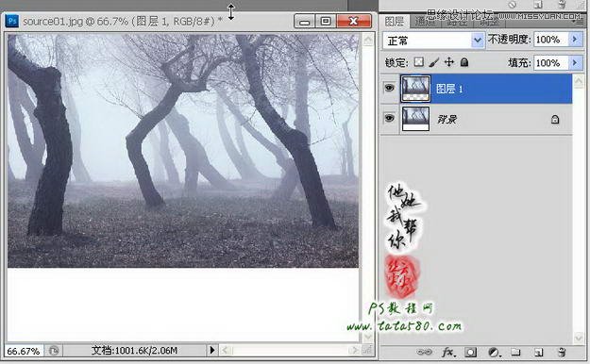
Task: Click the lock icon on 背景 layer
Action: [555, 120]
